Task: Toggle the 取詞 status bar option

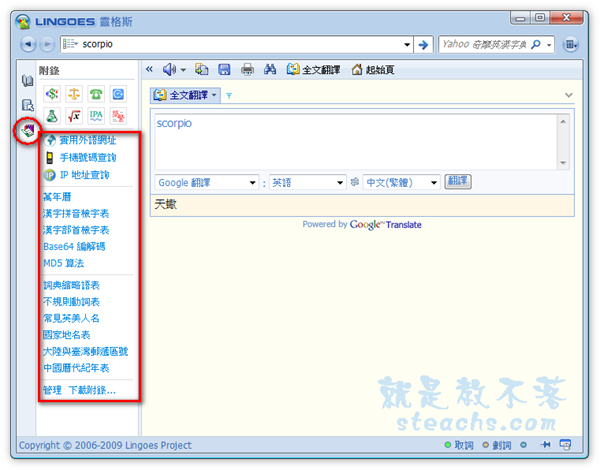Action: pyautogui.click(x=459, y=445)
